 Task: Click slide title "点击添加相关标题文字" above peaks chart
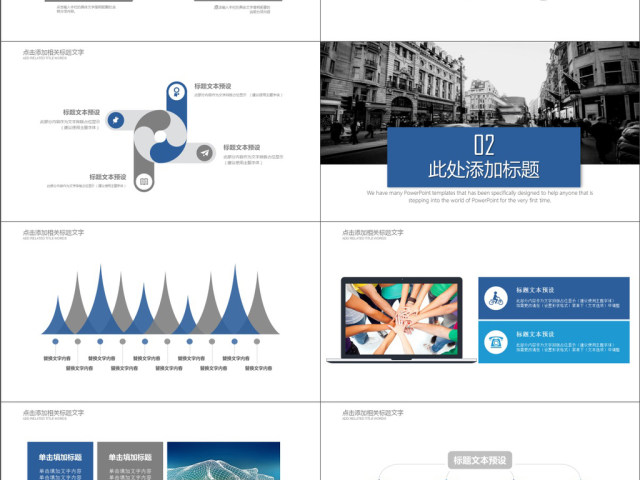click(53, 233)
